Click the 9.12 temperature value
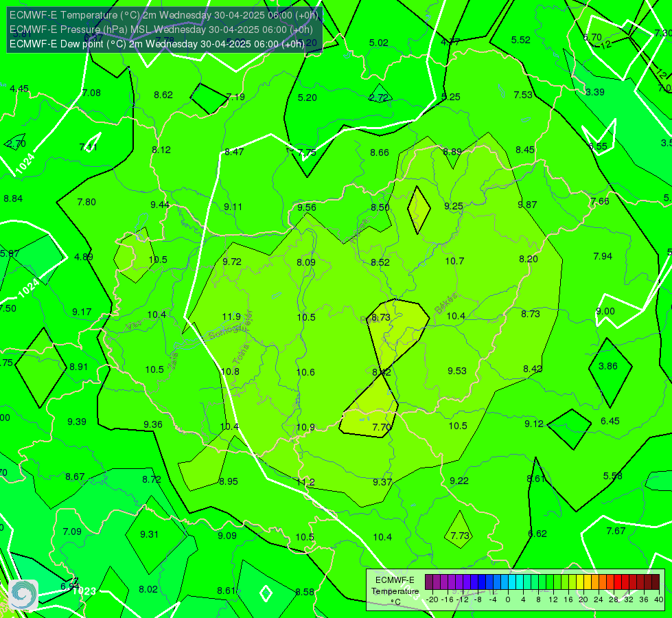This screenshot has width=672, height=618. tap(534, 424)
